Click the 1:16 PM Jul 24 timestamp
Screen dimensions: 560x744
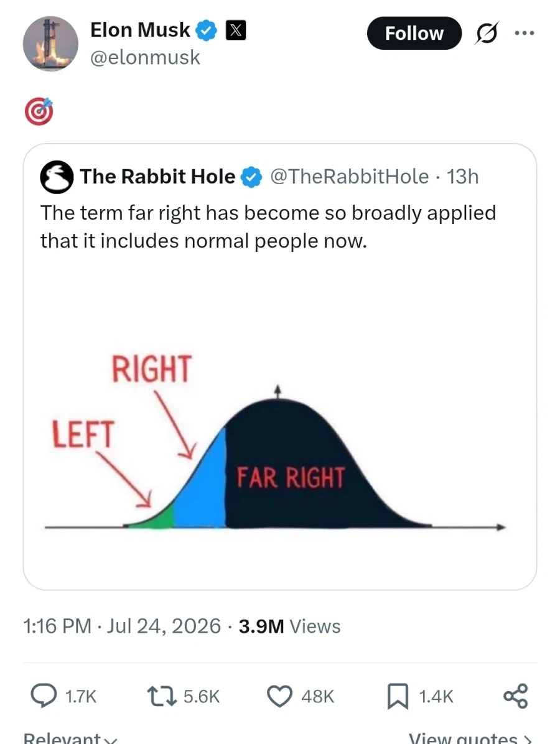(x=122, y=626)
